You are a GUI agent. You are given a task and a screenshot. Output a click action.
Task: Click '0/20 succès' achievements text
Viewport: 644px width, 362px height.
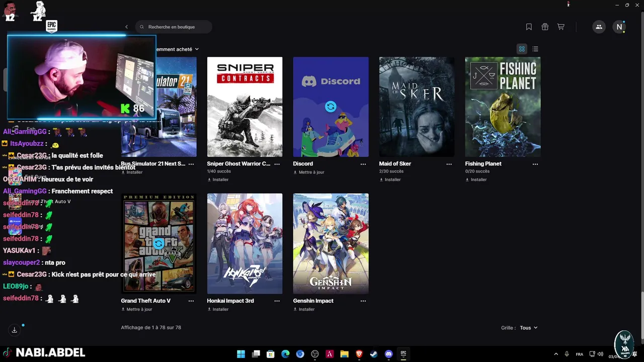tap(477, 171)
